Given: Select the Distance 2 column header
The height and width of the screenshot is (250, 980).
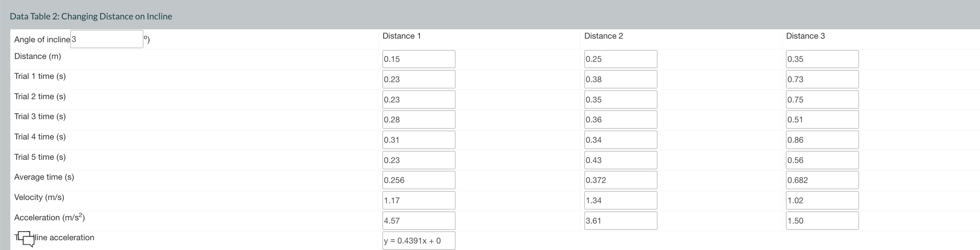Looking at the screenshot, I should pos(603,36).
